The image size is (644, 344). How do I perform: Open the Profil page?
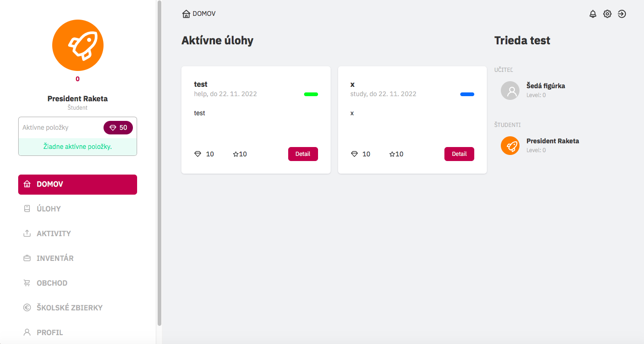click(x=49, y=332)
